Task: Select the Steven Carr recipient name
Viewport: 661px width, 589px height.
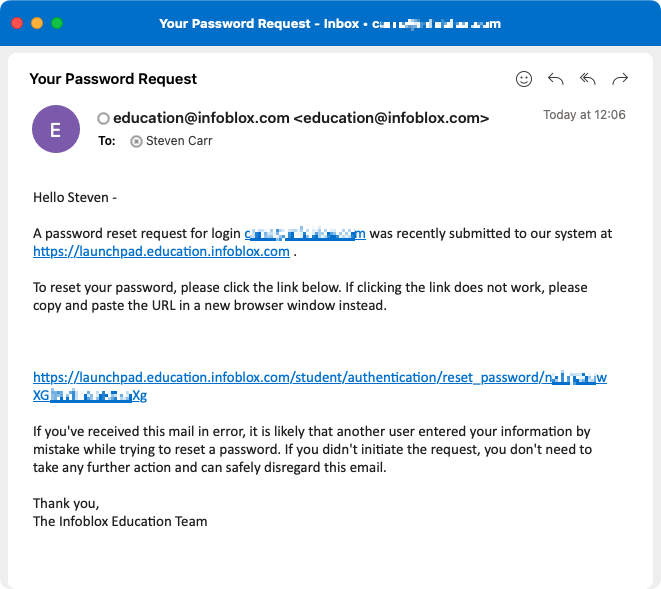Action: click(179, 142)
